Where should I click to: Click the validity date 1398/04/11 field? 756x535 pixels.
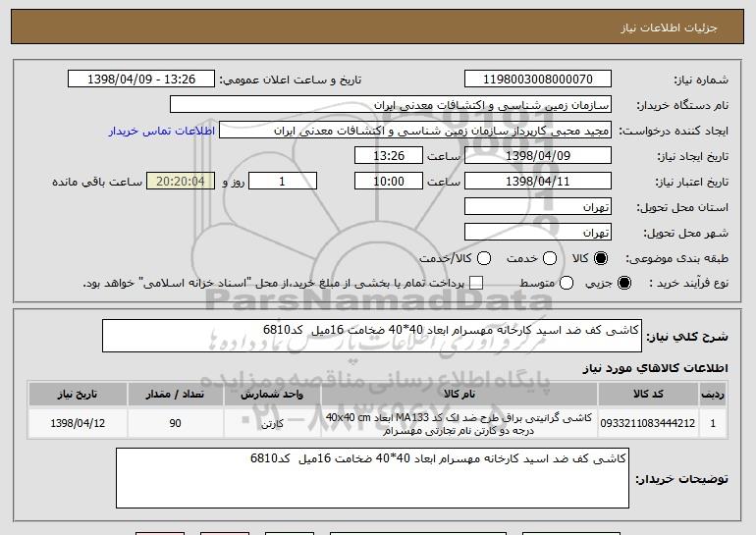(538, 182)
